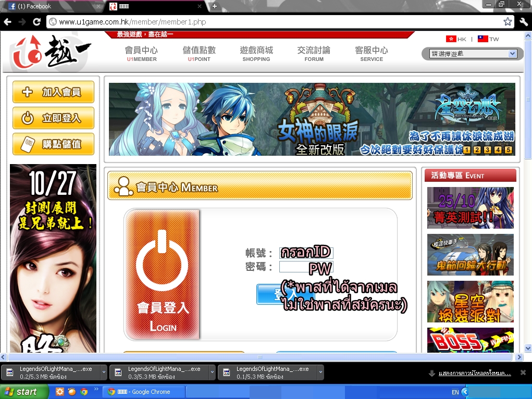Click the 立即登入 login now button
The height and width of the screenshot is (399, 532).
(53, 118)
